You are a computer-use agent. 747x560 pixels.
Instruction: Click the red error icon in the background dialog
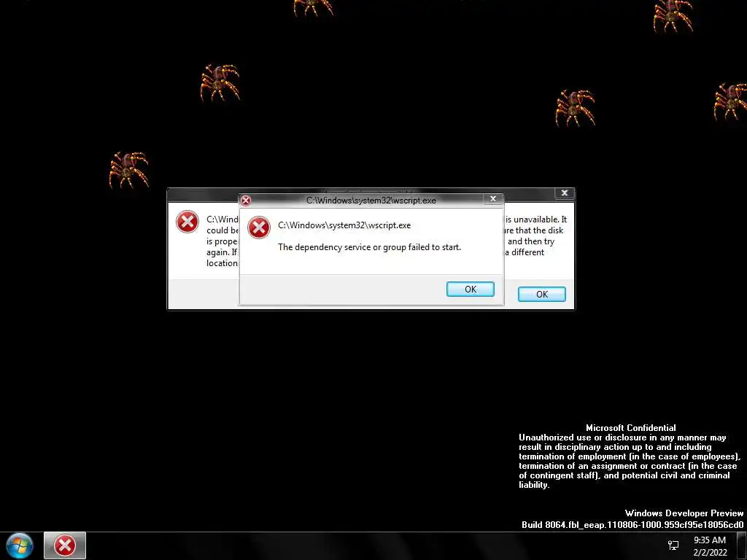coord(187,222)
